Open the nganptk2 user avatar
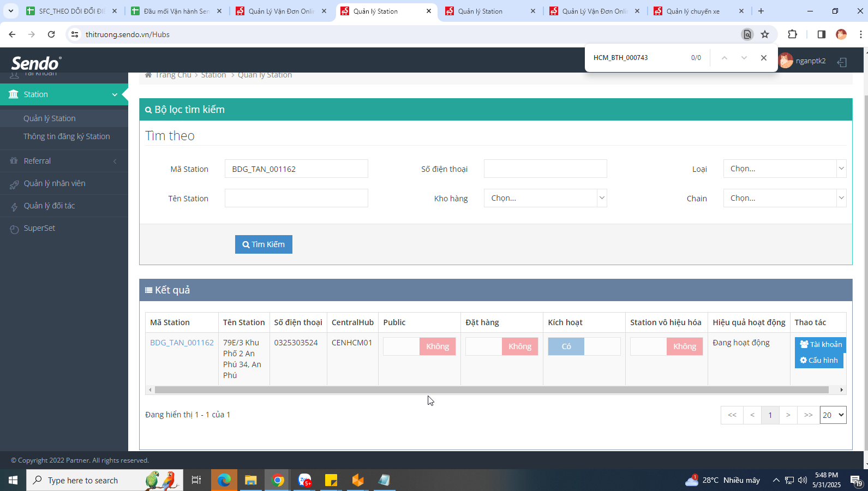The width and height of the screenshot is (868, 491). (786, 61)
